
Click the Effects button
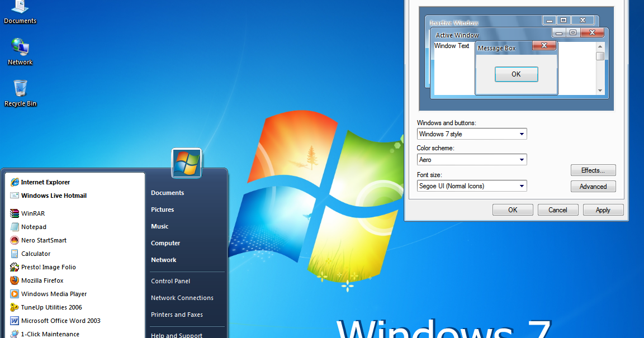tap(593, 170)
